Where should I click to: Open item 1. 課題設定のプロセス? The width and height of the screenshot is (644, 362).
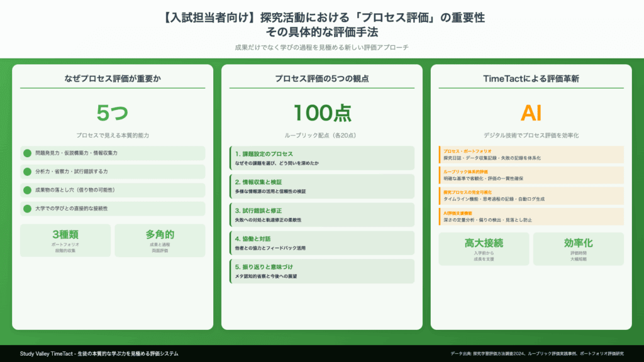coord(321,158)
